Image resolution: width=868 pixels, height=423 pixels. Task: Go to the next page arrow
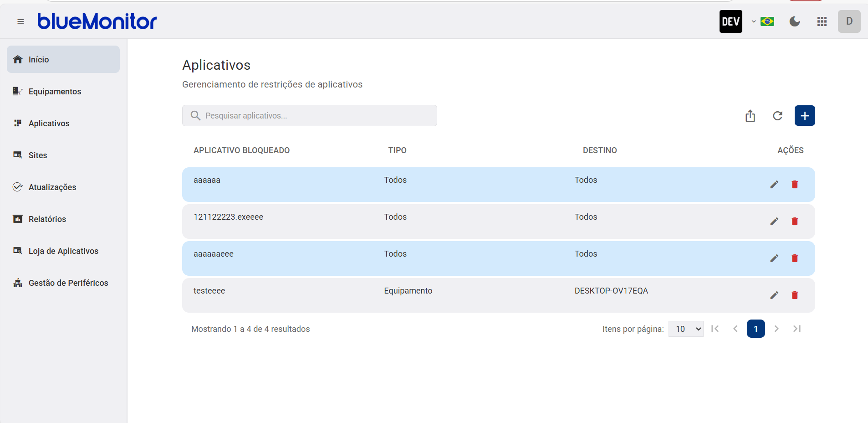776,329
